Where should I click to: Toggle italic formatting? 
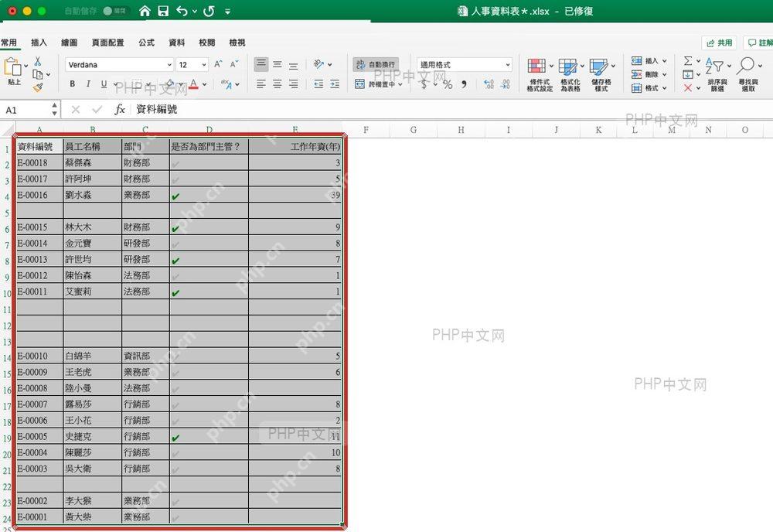click(88, 84)
